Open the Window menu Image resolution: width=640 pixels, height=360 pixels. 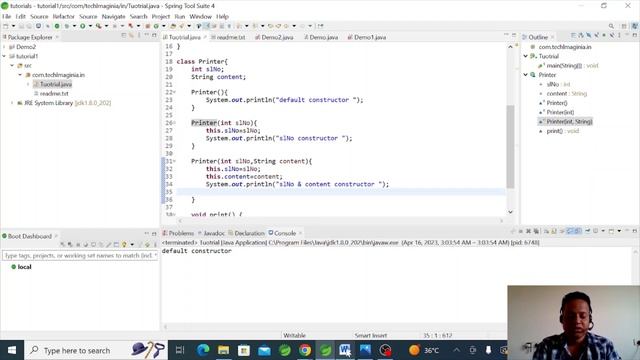[200, 16]
